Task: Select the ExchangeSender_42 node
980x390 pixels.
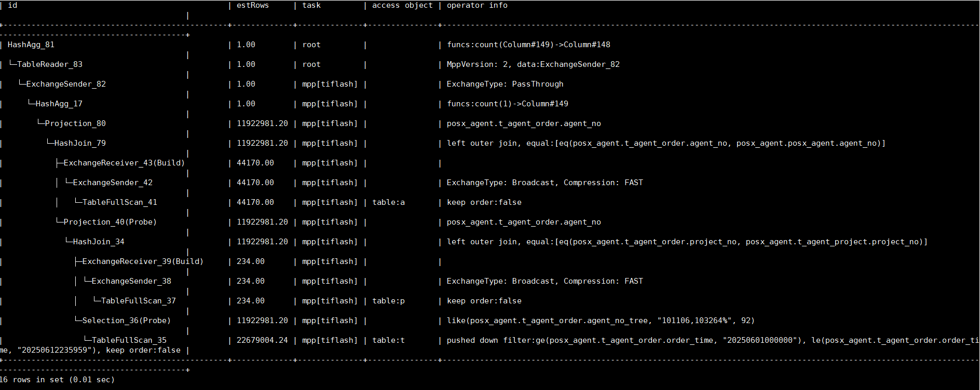Action: 113,183
